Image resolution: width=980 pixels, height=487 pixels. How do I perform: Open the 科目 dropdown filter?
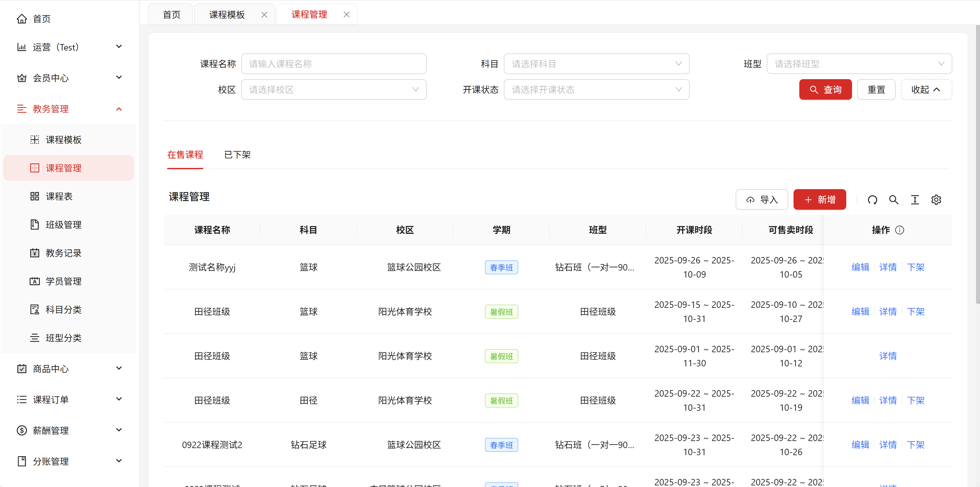(596, 64)
